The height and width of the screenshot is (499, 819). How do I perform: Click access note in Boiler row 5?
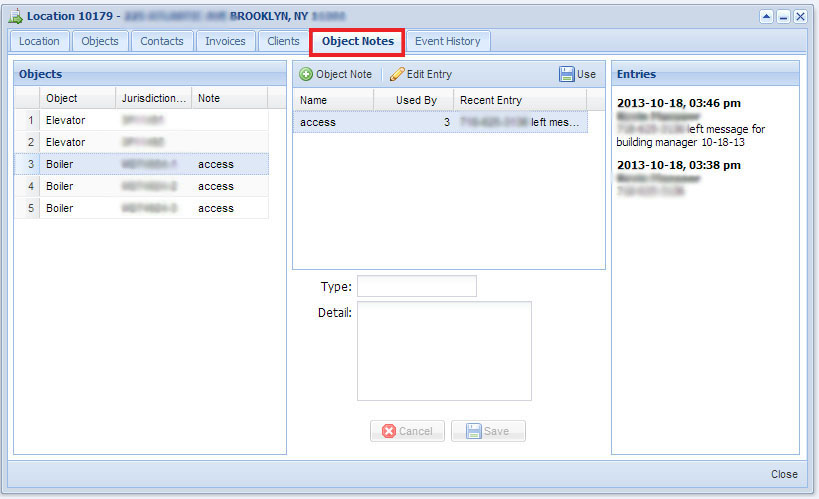click(x=216, y=208)
